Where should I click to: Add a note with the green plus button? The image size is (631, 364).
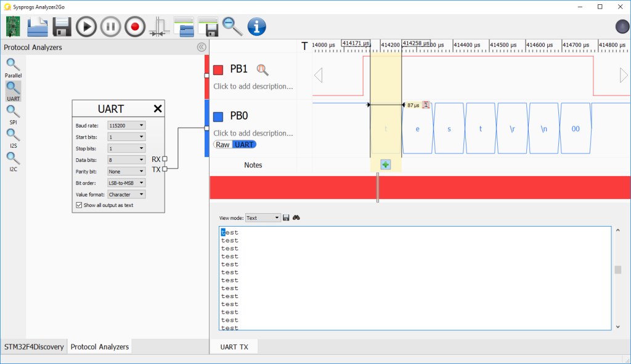pos(385,164)
